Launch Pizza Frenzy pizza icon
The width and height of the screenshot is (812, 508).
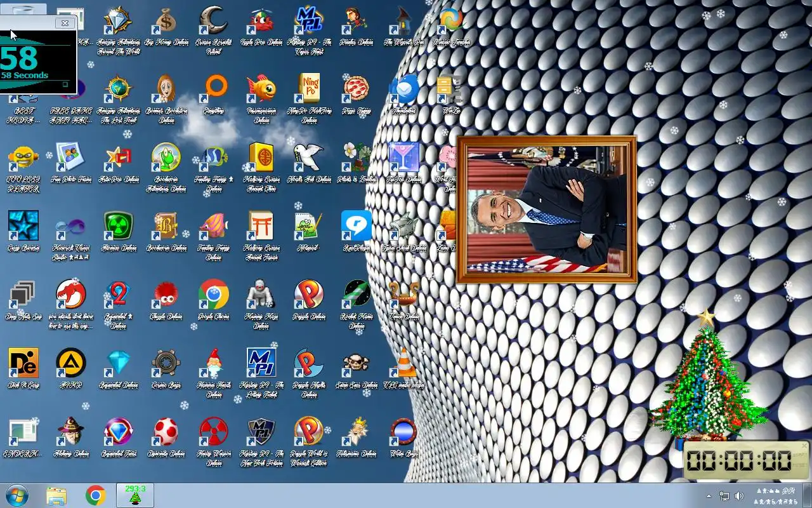[357, 89]
